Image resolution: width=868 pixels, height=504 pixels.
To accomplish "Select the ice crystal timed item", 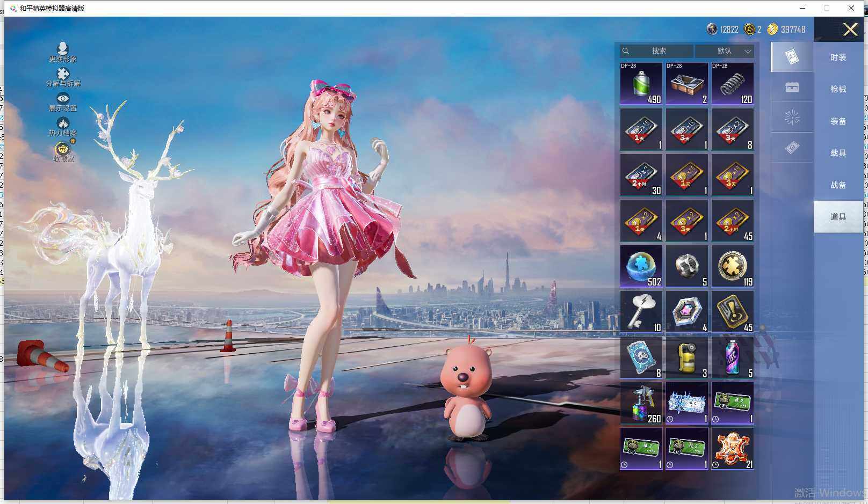I will [x=687, y=403].
